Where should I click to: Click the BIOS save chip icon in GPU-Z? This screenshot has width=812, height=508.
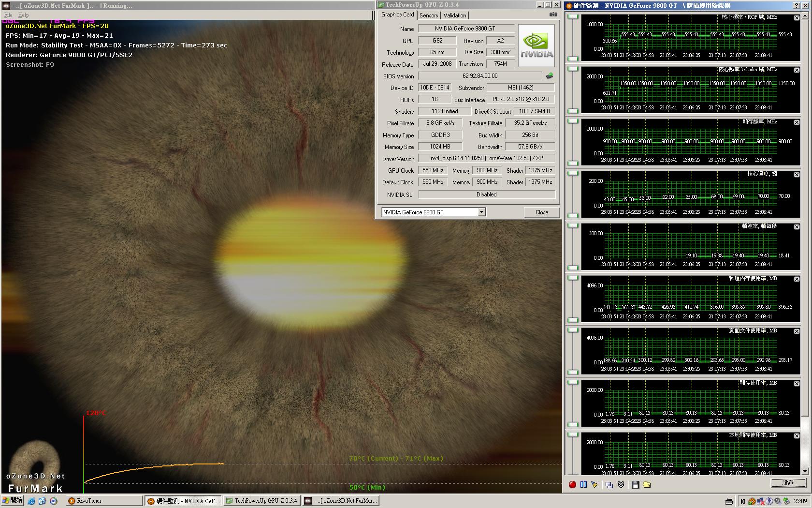[550, 76]
